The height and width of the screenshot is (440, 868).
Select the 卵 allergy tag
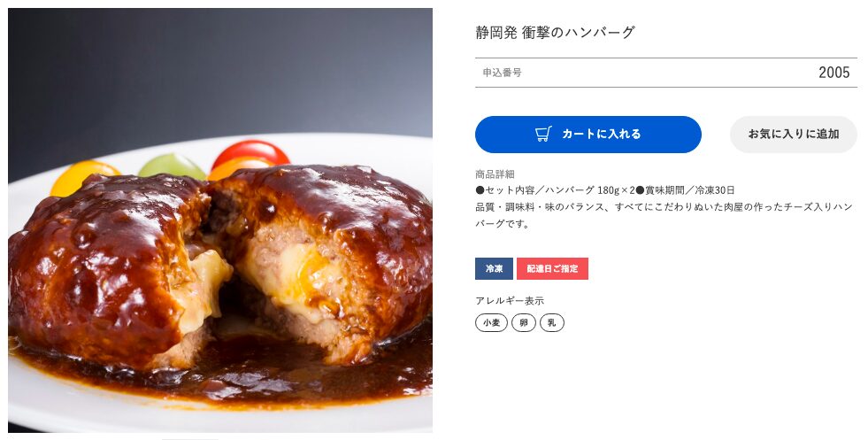[x=524, y=322]
